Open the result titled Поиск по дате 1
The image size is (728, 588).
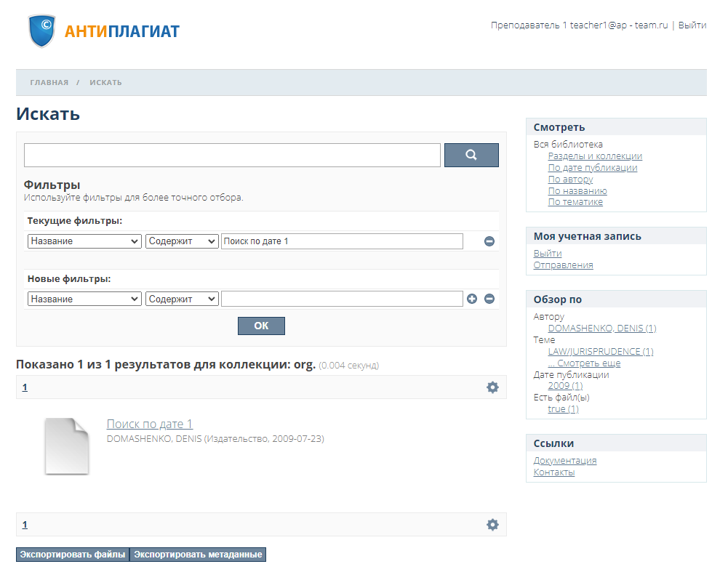(x=149, y=423)
